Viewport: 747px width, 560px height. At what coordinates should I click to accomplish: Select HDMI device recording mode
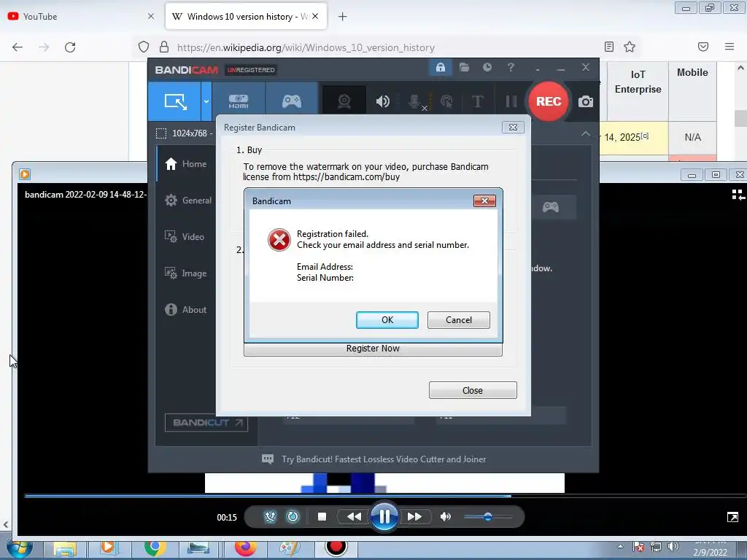239,101
